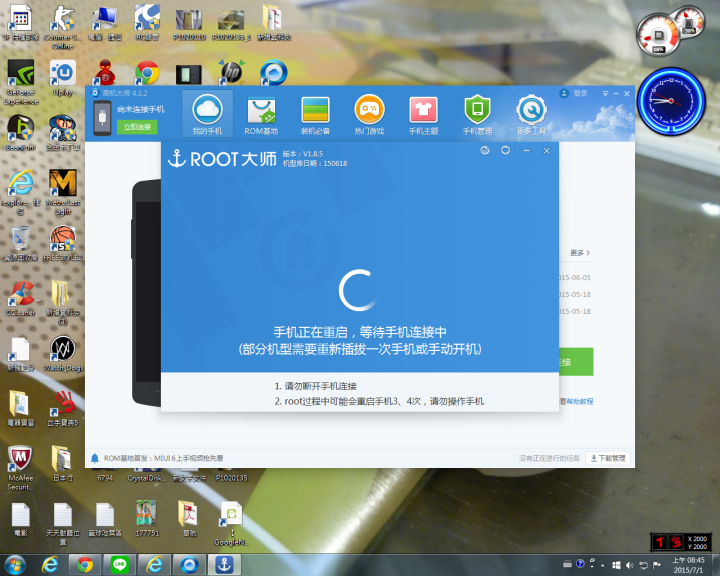Image resolution: width=720 pixels, height=576 pixels.
Task: Click the taskbar clock showing 08:45
Action: (688, 565)
